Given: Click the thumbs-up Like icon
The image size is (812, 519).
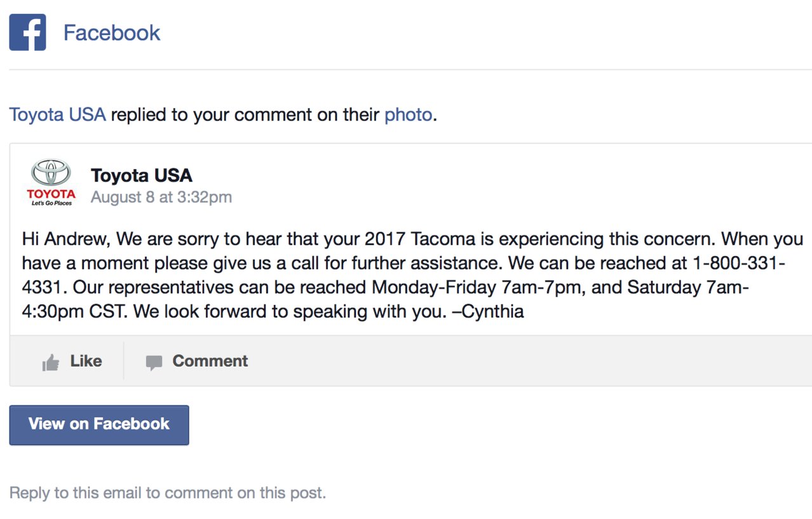Looking at the screenshot, I should pyautogui.click(x=50, y=363).
